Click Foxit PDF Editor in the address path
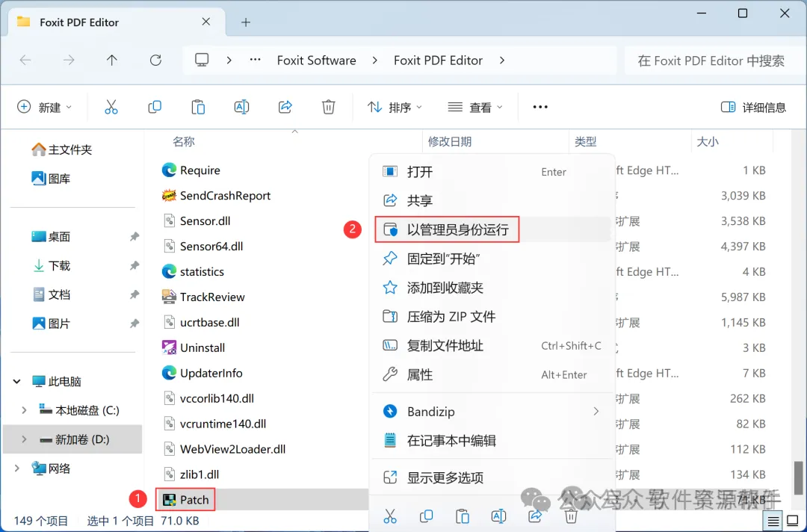The width and height of the screenshot is (807, 532). tap(438, 61)
